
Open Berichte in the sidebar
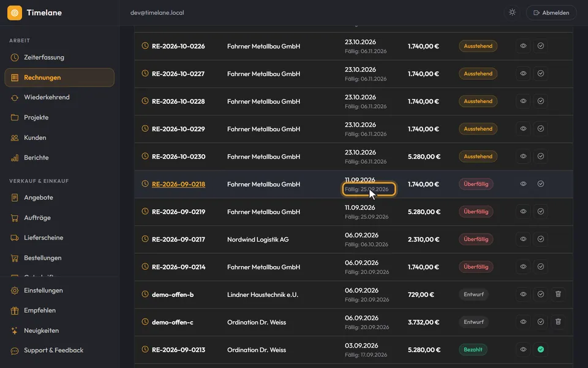pos(59,158)
